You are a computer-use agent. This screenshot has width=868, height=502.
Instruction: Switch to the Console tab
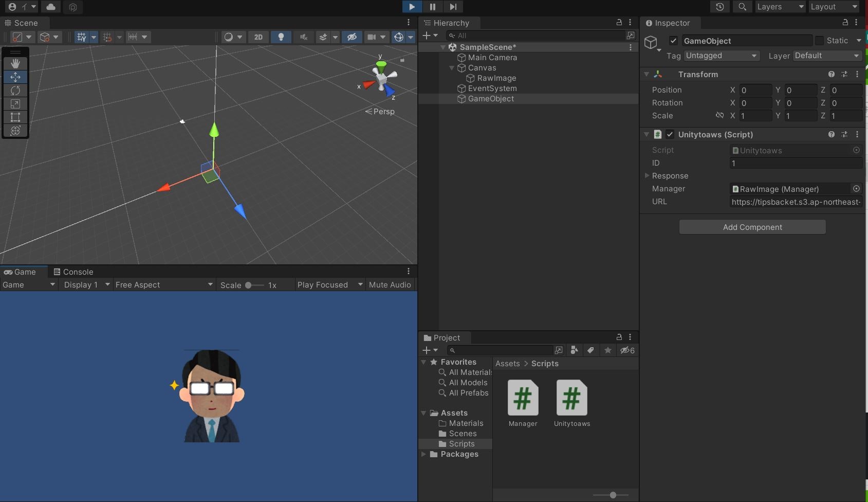click(x=73, y=272)
